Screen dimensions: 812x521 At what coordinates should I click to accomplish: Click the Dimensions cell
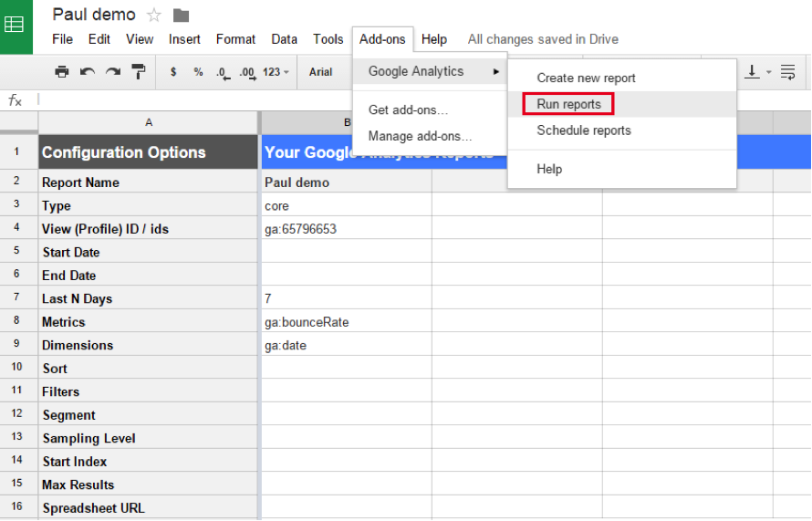[x=148, y=346]
